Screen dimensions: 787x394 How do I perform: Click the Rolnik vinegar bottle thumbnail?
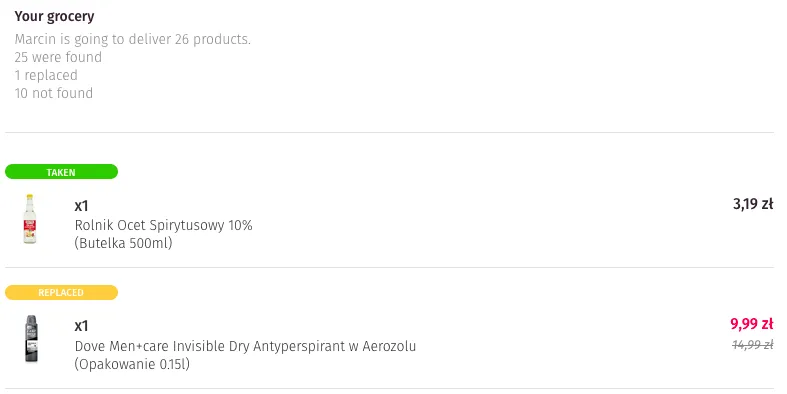(30, 219)
